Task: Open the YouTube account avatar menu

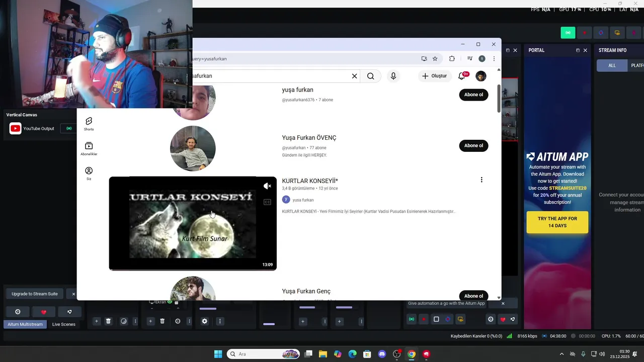Action: (481, 76)
